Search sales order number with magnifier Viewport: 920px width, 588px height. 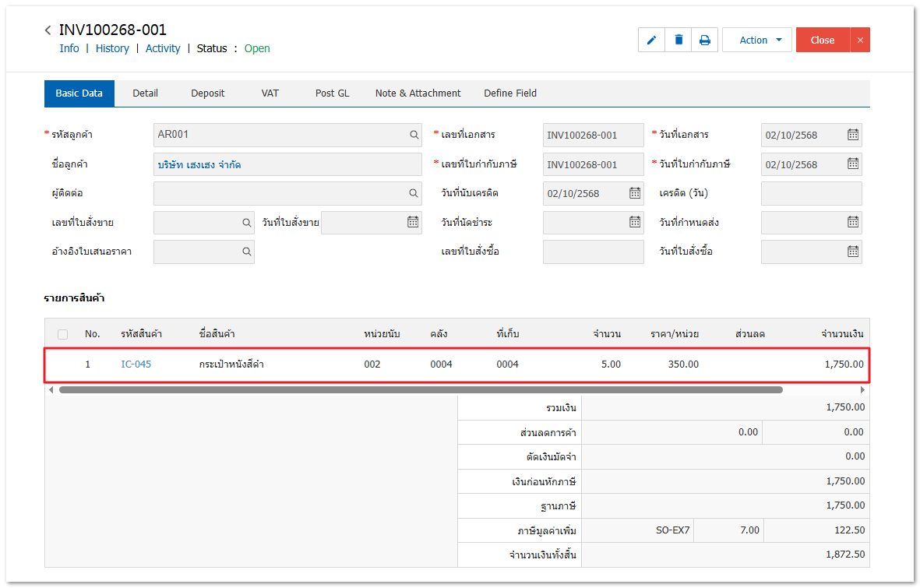point(246,223)
